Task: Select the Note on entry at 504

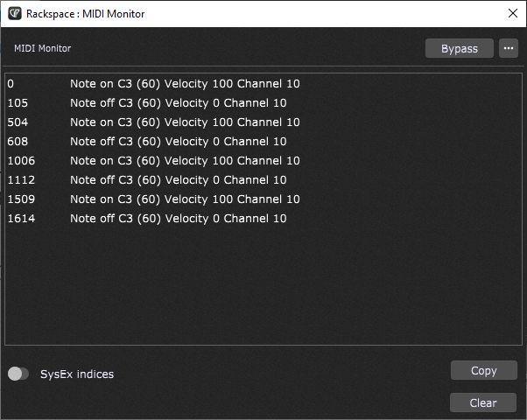Action: 184,122
